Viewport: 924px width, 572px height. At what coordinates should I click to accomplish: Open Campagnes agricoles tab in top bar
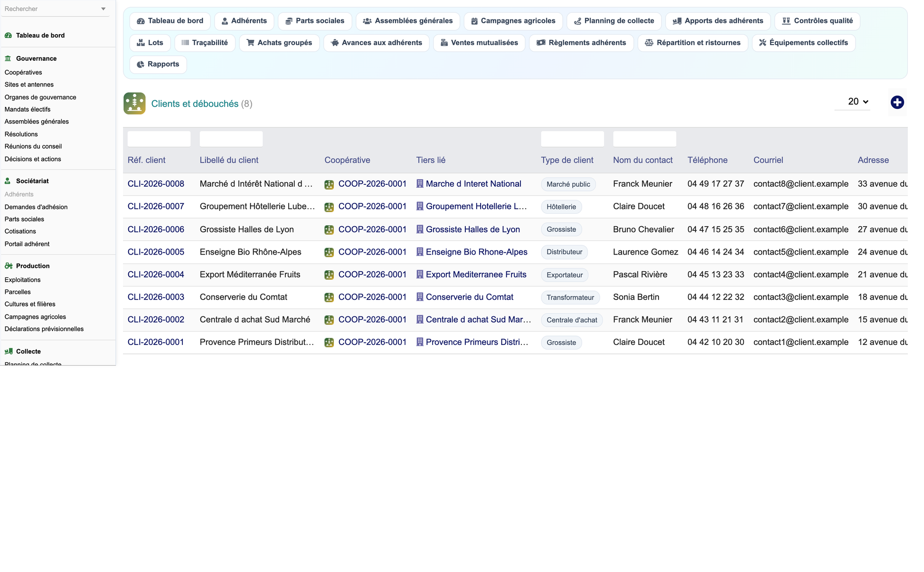point(513,21)
